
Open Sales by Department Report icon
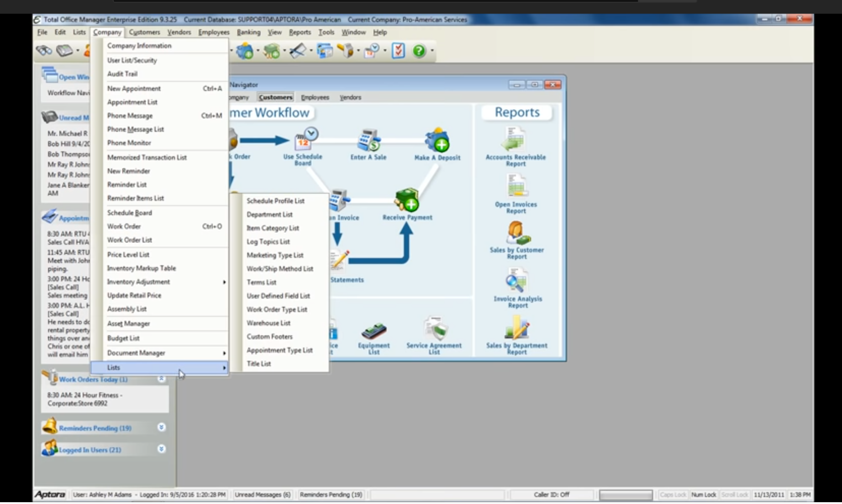tap(517, 328)
